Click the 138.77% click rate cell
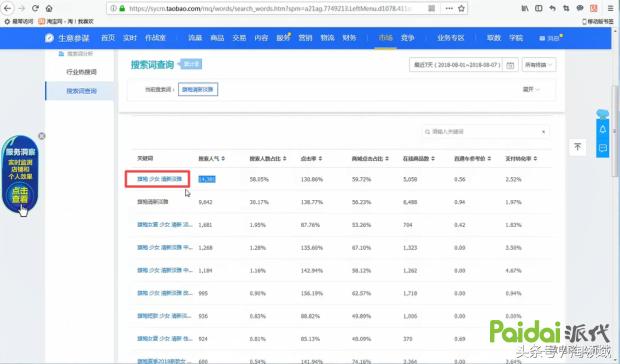Image resolution: width=620 pixels, height=364 pixels. click(x=312, y=202)
